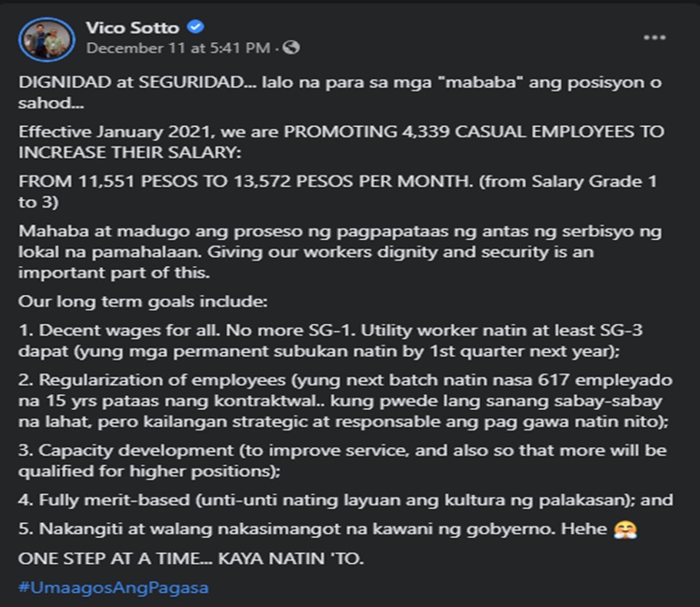
Task: Select goal 5 Nakangiti at walang nakasimangot
Action: (x=328, y=529)
